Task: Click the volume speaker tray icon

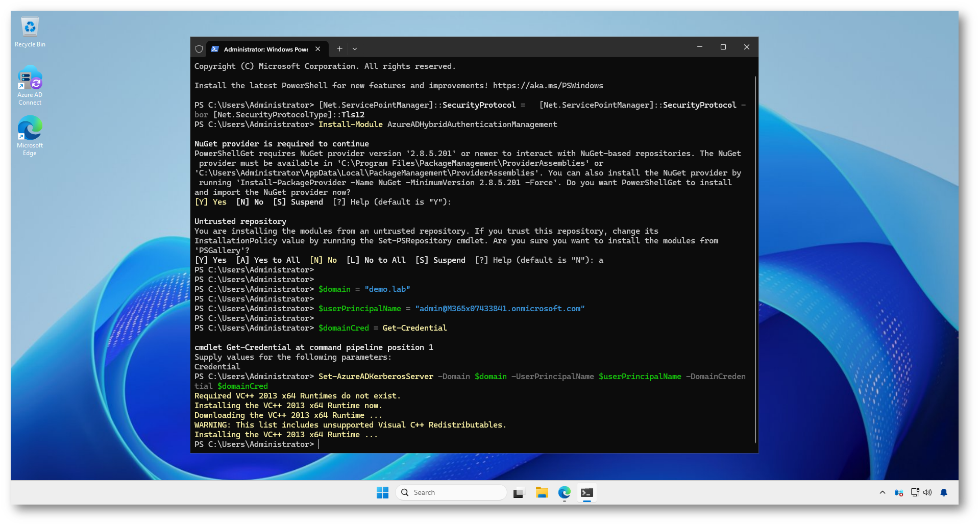Action: (x=927, y=492)
